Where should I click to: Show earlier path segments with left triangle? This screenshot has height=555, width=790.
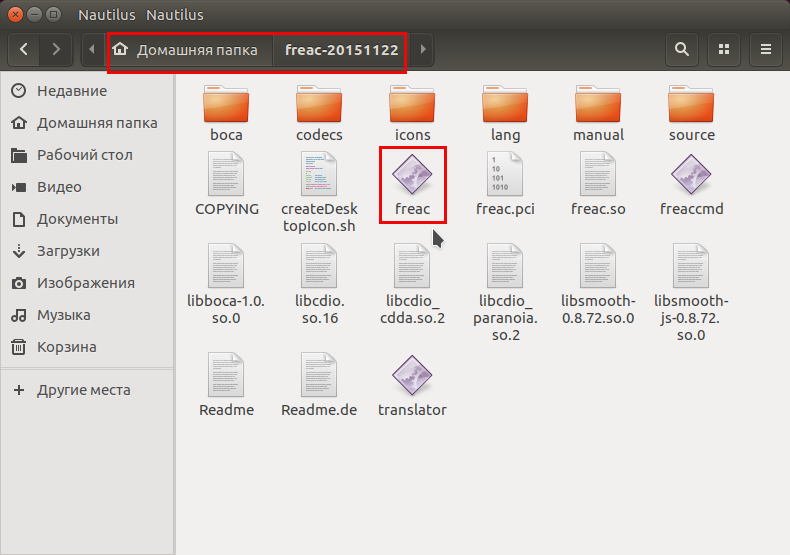point(92,49)
